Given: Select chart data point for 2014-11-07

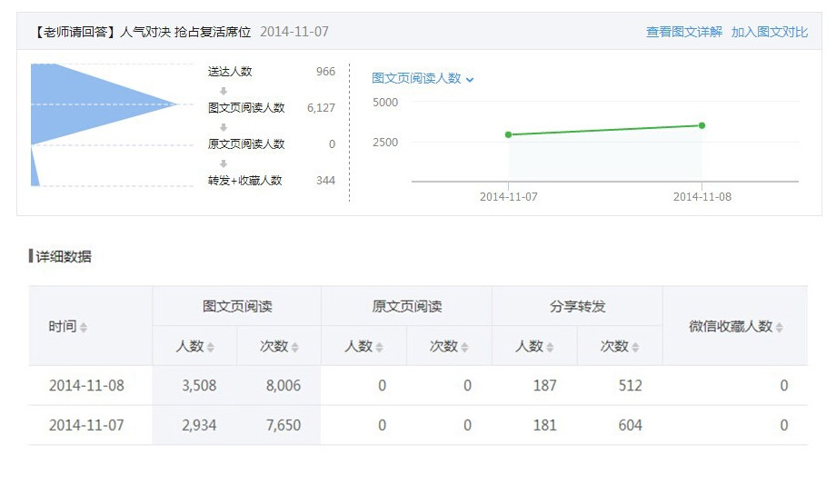Looking at the screenshot, I should [508, 134].
